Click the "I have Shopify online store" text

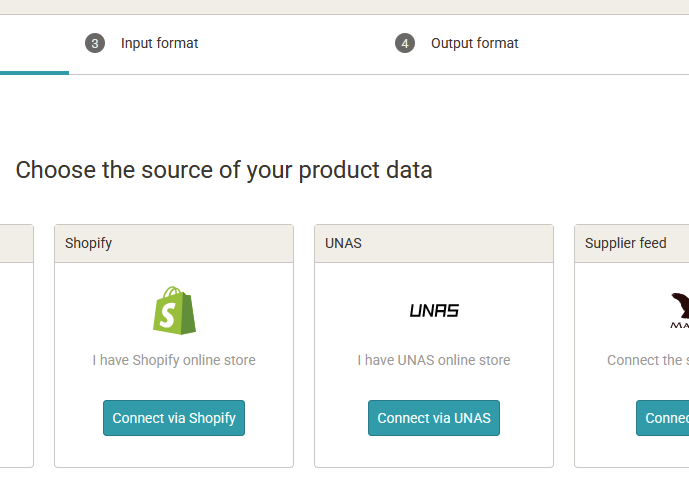[174, 360]
